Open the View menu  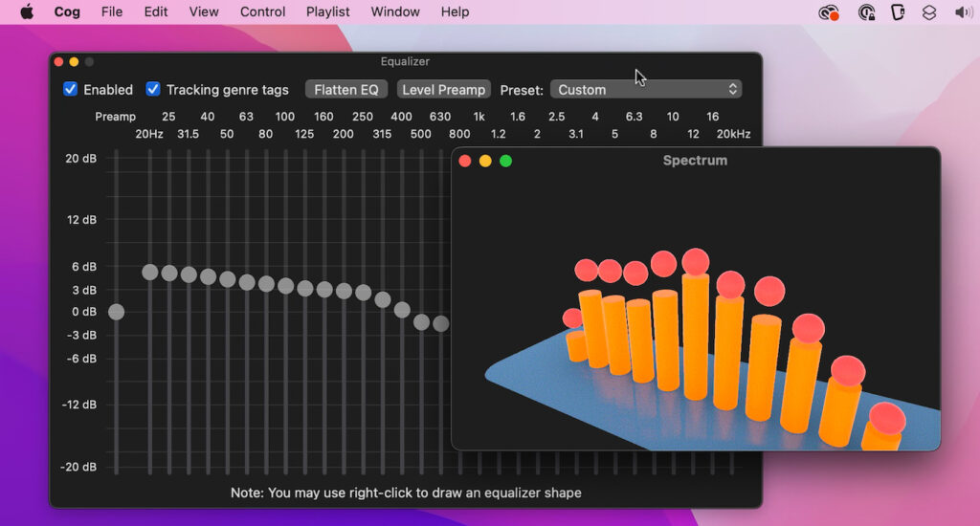coord(204,11)
